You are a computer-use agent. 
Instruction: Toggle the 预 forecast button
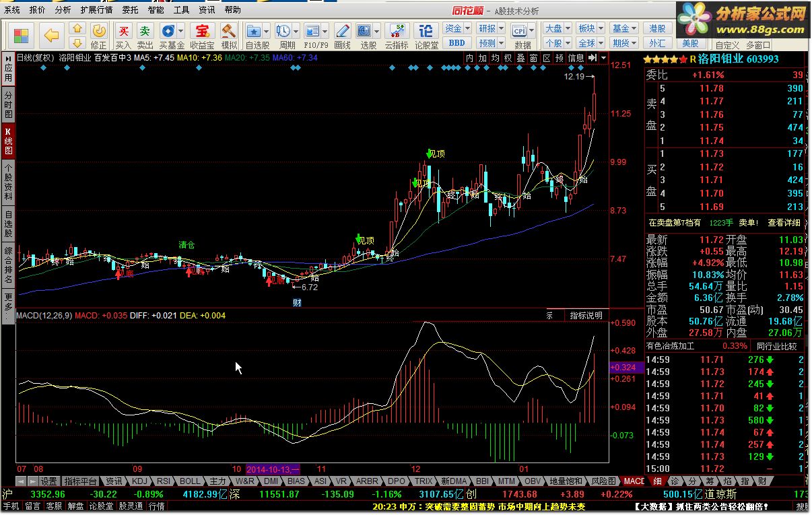click(x=560, y=58)
